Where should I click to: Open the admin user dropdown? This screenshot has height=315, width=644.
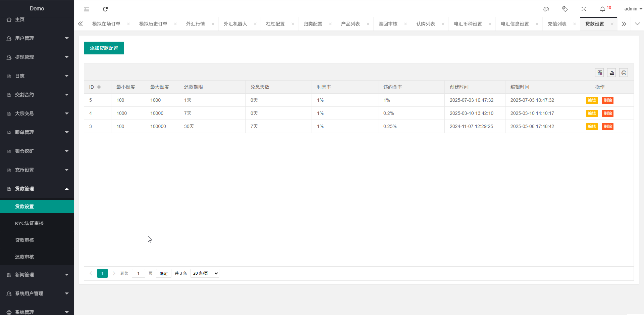pos(633,9)
